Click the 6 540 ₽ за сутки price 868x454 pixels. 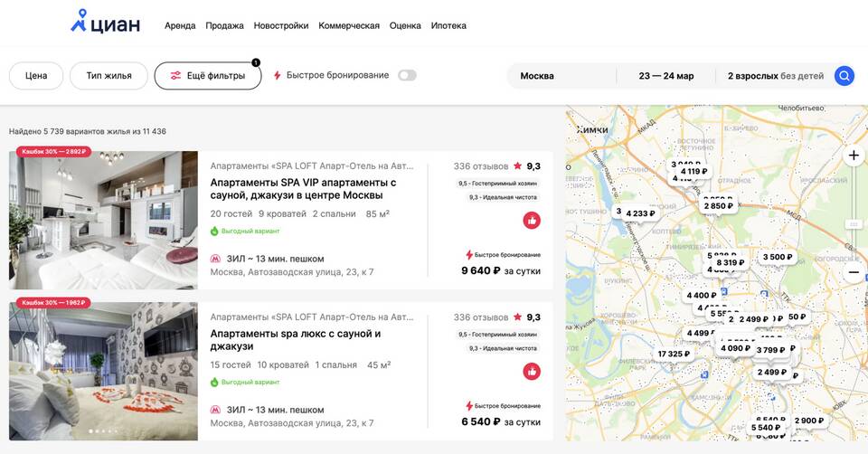click(x=501, y=421)
